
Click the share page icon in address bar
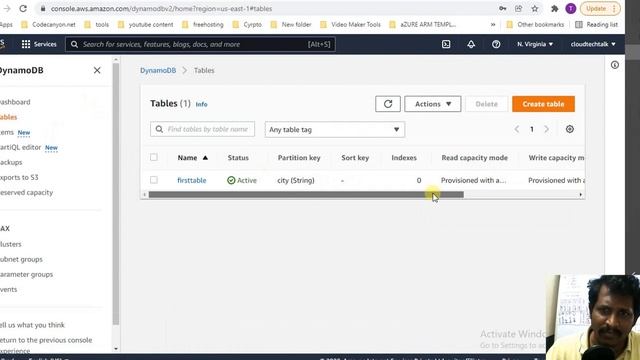pyautogui.click(x=518, y=9)
